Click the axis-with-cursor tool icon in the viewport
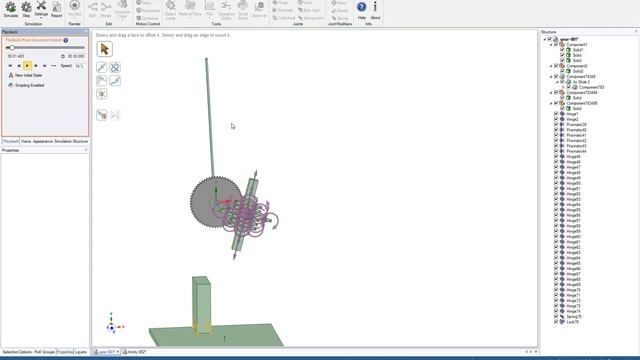This screenshot has width=640, height=360. point(102,115)
